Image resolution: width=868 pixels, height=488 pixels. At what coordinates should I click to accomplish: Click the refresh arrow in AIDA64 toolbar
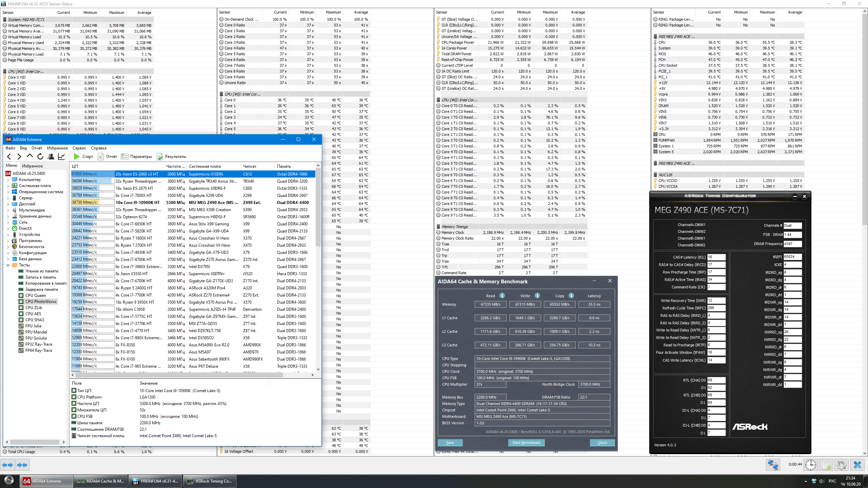[x=40, y=157]
